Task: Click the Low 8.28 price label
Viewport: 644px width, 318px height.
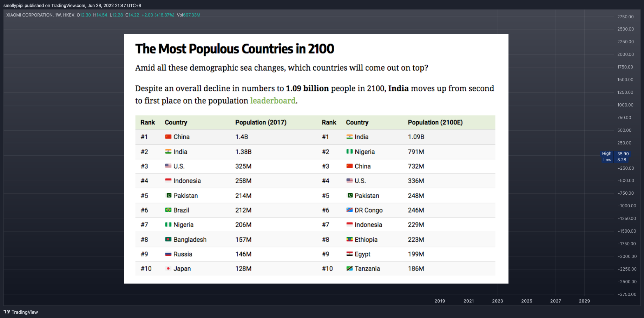Action: coord(615,160)
